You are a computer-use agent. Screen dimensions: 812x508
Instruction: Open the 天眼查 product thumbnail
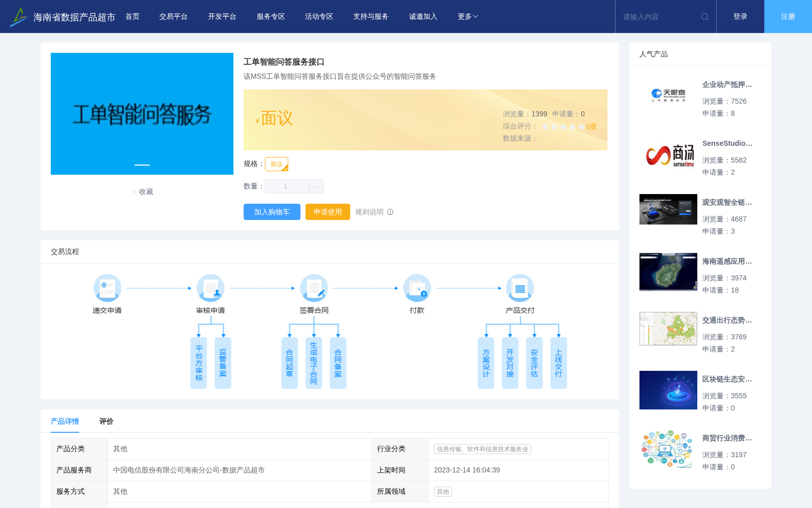click(668, 95)
